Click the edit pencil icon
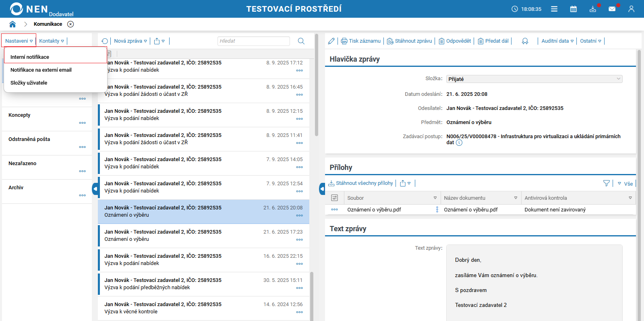644x321 pixels. click(x=331, y=41)
